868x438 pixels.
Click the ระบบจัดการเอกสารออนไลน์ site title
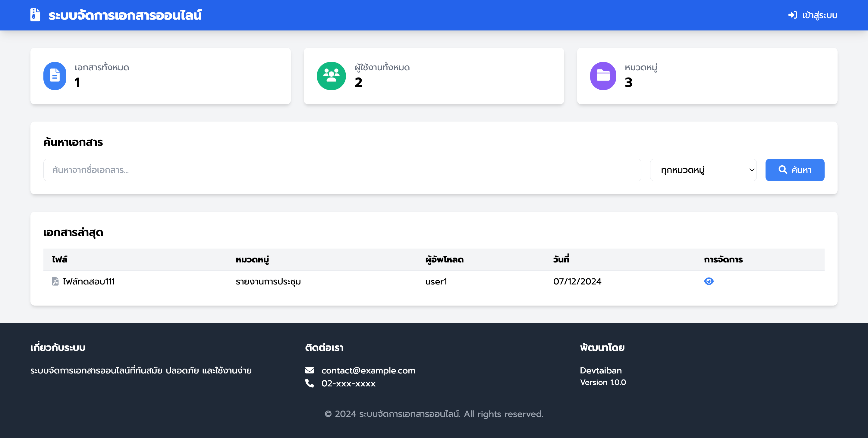pos(125,15)
